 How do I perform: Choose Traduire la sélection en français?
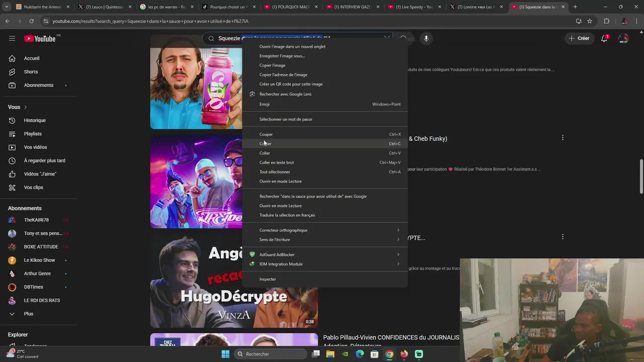(325, 215)
